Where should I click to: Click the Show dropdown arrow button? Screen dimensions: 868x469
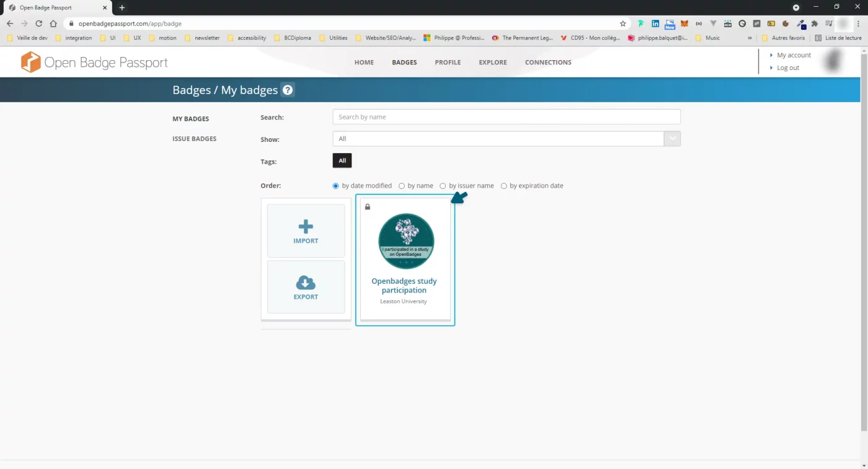[672, 139]
